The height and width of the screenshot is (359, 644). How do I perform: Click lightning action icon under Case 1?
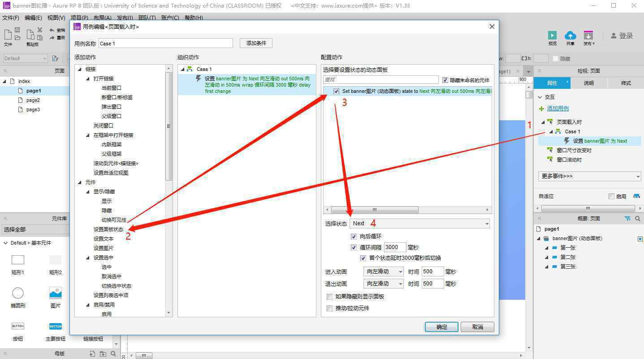(x=199, y=79)
